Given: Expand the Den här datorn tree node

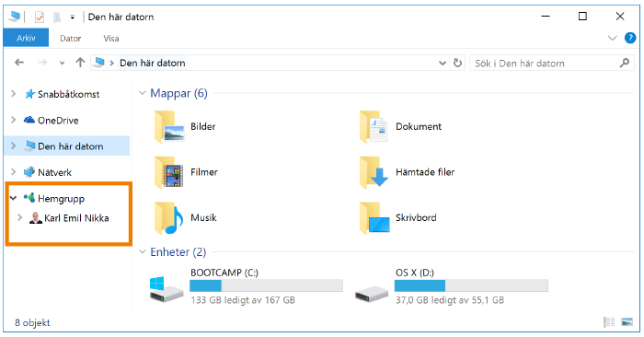Looking at the screenshot, I should click(14, 145).
